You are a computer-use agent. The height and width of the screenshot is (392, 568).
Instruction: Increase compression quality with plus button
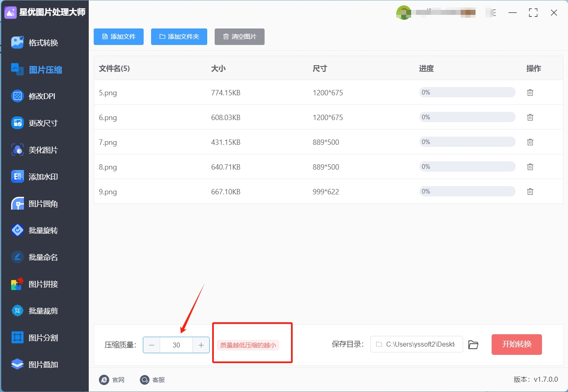click(201, 345)
